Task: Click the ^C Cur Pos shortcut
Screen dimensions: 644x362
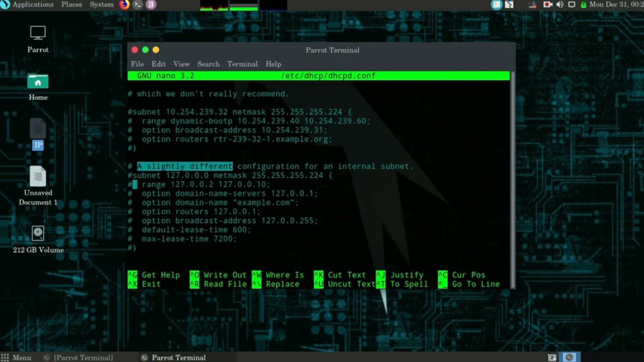Action: point(462,275)
